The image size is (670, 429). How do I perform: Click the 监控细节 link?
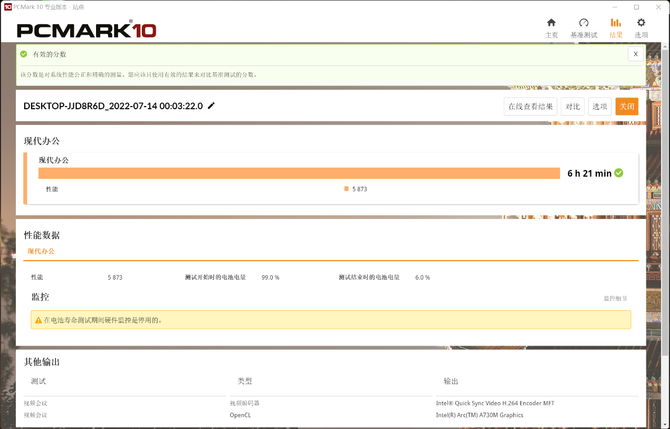(615, 298)
